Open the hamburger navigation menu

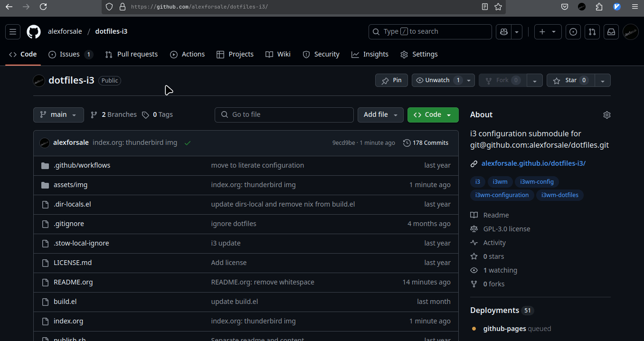coord(13,32)
